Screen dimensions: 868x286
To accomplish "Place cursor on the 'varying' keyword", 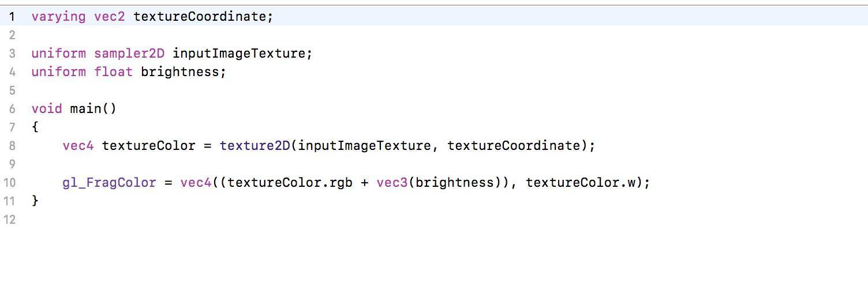I will point(58,17).
